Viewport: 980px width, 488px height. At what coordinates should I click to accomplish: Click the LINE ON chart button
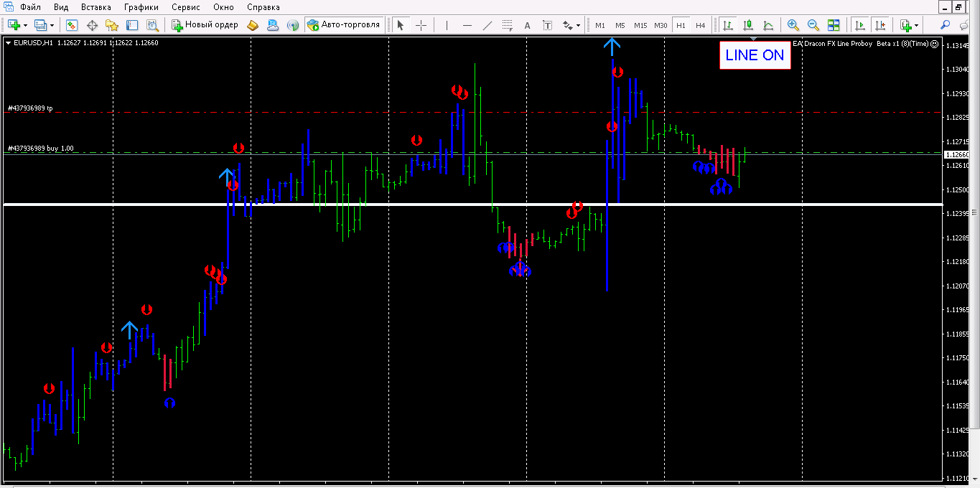755,55
